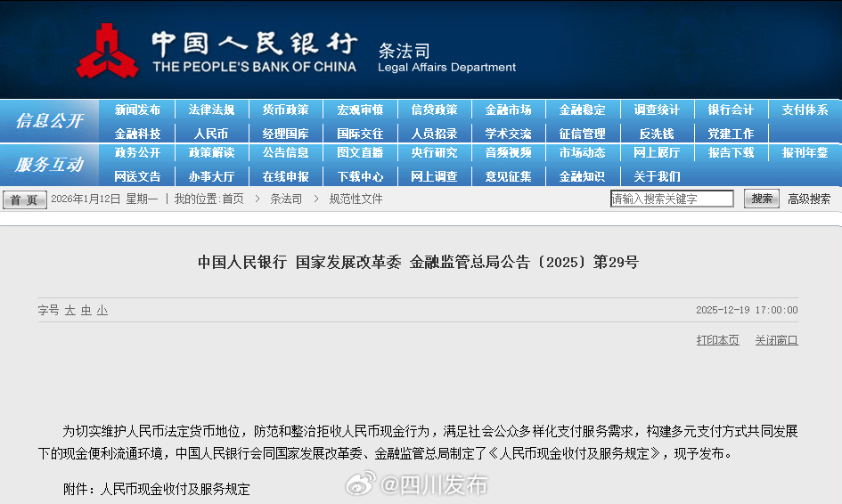Visit 网上展厅 section

[x=656, y=153]
